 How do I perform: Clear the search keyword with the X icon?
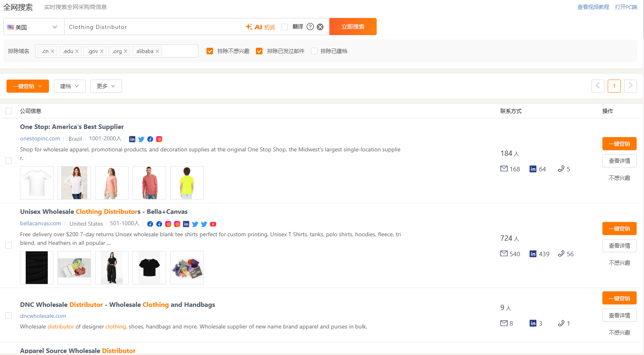click(x=320, y=27)
